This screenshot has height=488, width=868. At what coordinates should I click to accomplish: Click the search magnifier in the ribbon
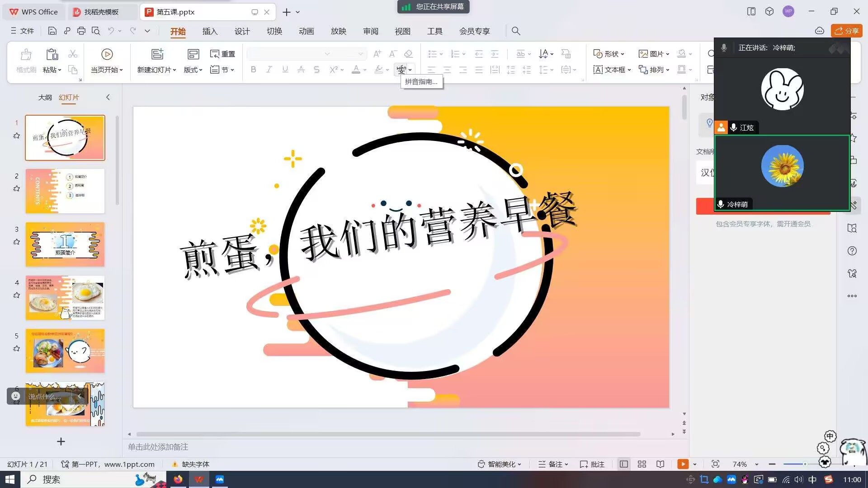click(516, 31)
